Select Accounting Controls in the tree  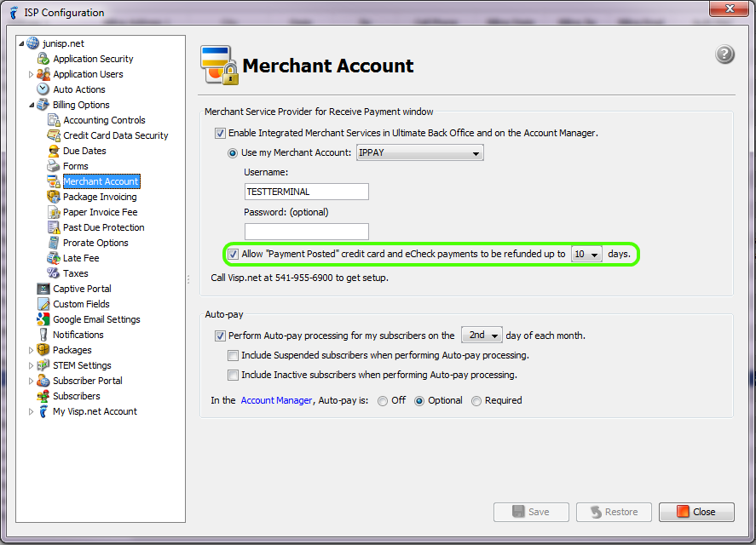(x=104, y=120)
